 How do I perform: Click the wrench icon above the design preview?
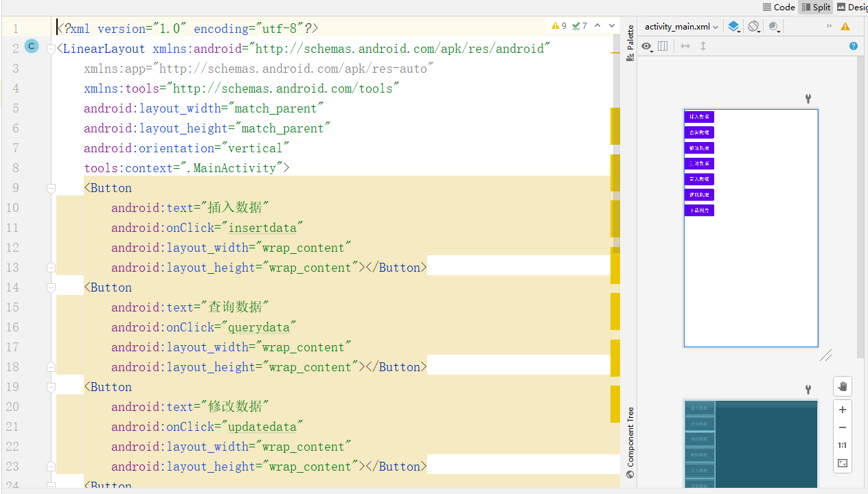click(x=808, y=99)
